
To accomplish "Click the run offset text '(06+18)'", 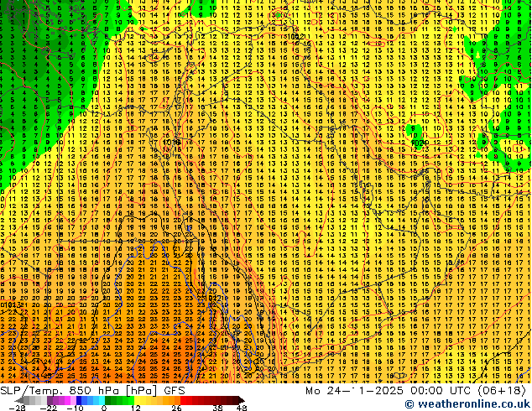I will click(x=502, y=391).
